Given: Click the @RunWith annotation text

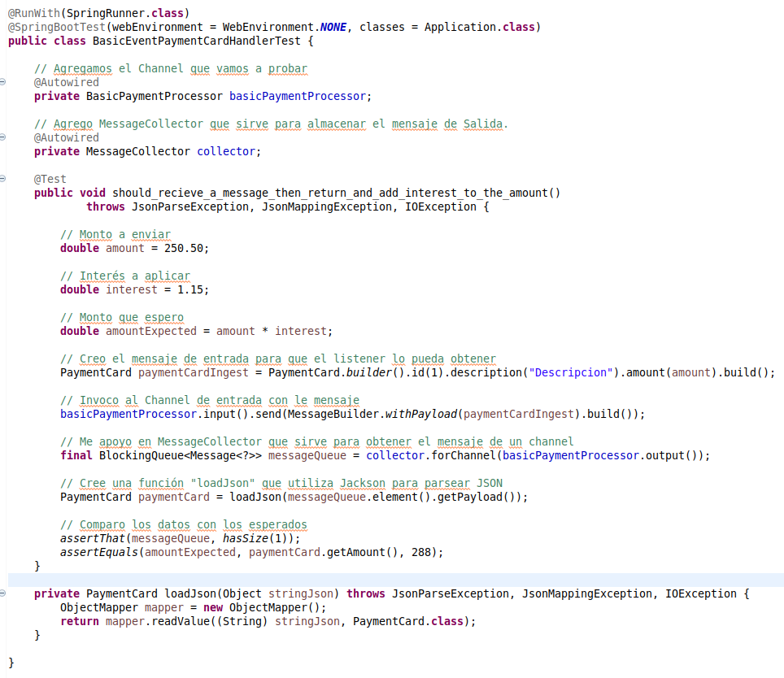Looking at the screenshot, I should (34, 13).
